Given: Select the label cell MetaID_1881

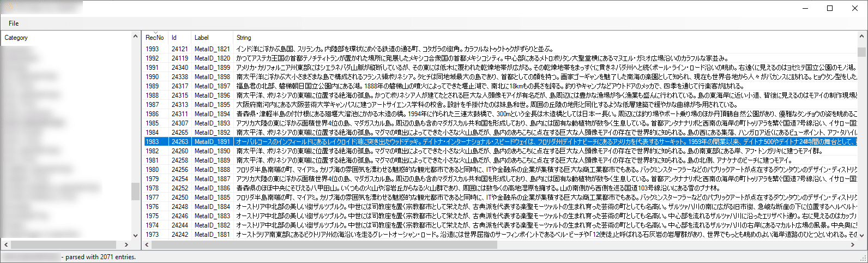Looking at the screenshot, I should click(x=212, y=234).
